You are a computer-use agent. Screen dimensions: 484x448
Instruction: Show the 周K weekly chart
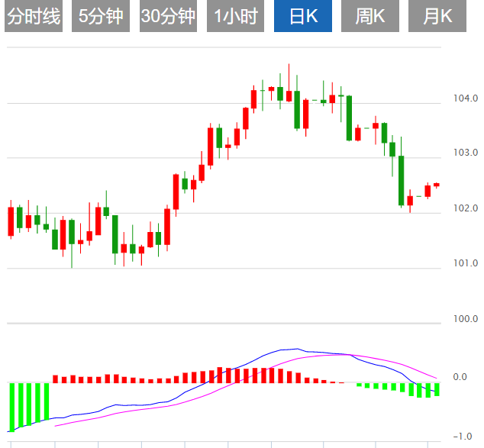[x=370, y=17]
